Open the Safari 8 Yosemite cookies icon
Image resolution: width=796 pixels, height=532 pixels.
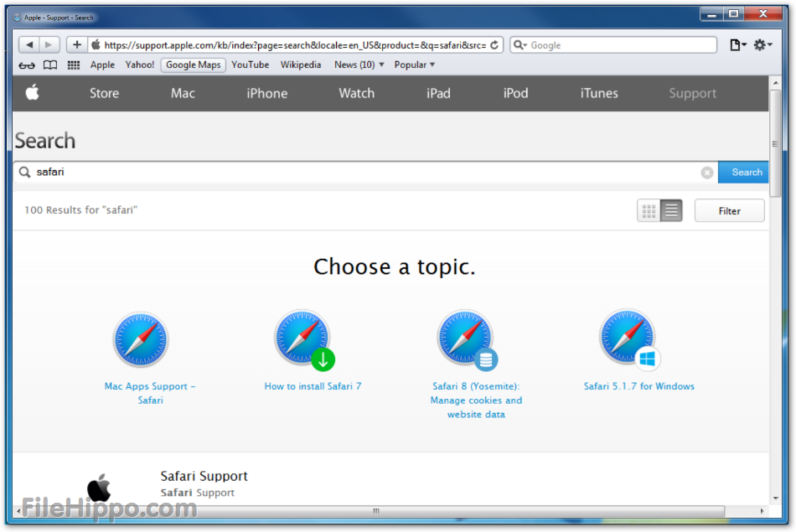click(466, 338)
